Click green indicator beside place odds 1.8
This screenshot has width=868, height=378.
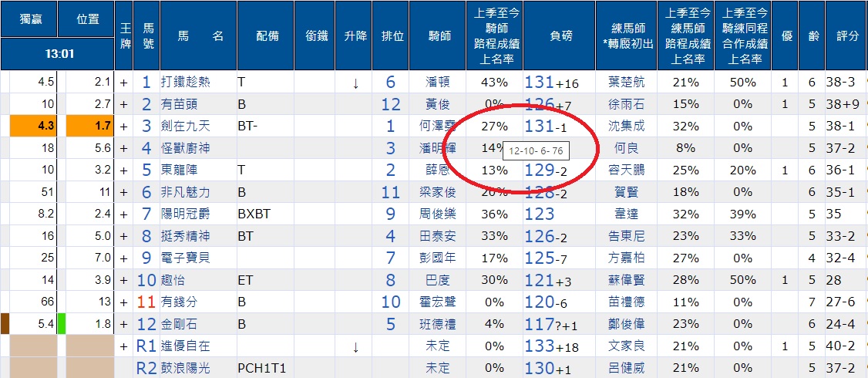click(62, 324)
